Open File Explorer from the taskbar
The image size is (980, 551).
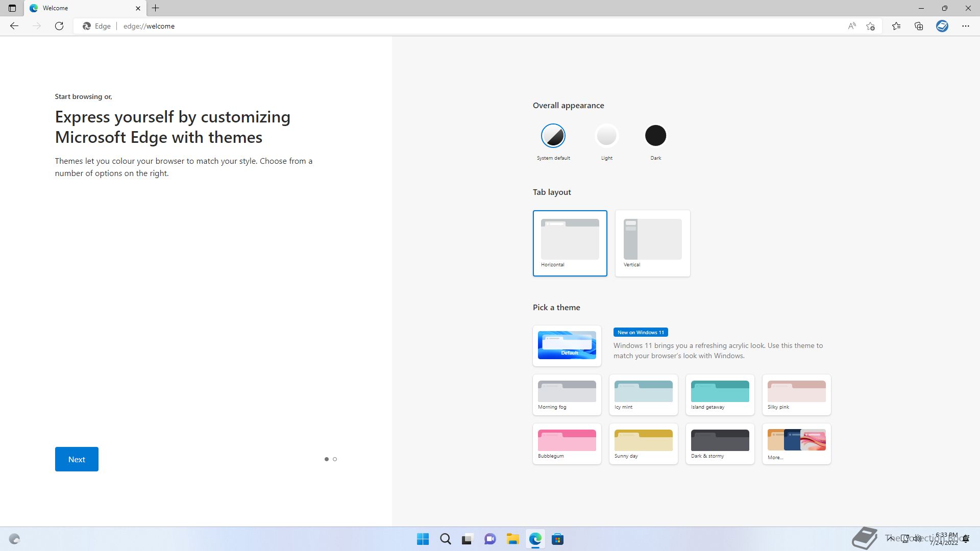(x=512, y=539)
